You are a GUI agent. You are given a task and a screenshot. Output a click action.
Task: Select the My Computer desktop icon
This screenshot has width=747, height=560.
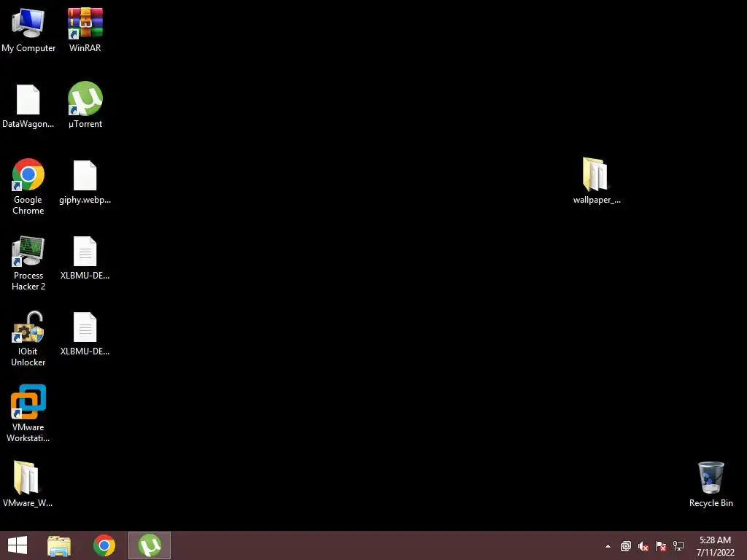pyautogui.click(x=28, y=29)
